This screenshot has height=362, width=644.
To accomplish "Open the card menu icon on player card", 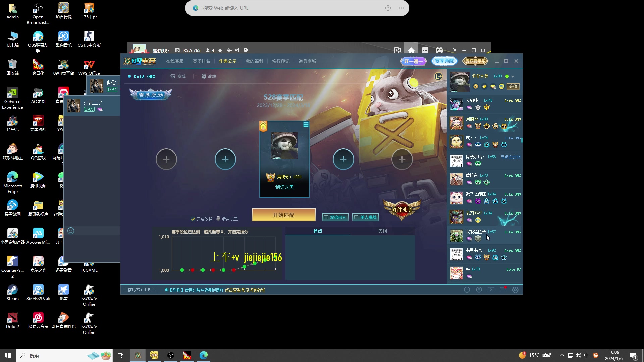I will tap(306, 124).
